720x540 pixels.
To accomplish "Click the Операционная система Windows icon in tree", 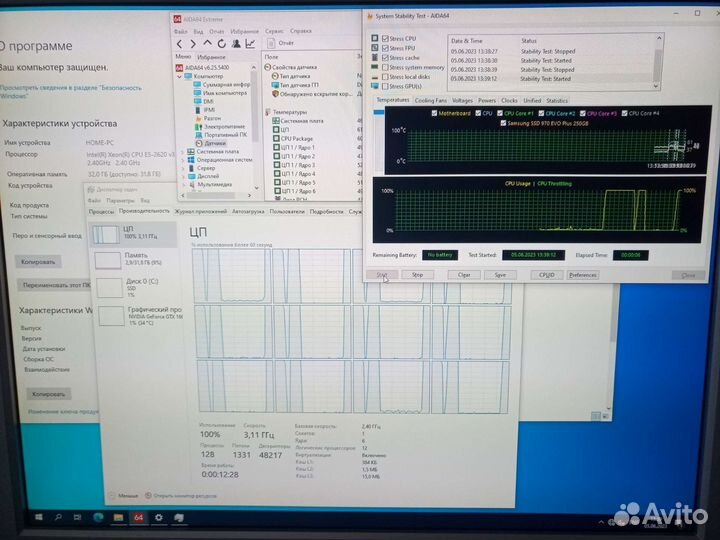I will click(191, 160).
